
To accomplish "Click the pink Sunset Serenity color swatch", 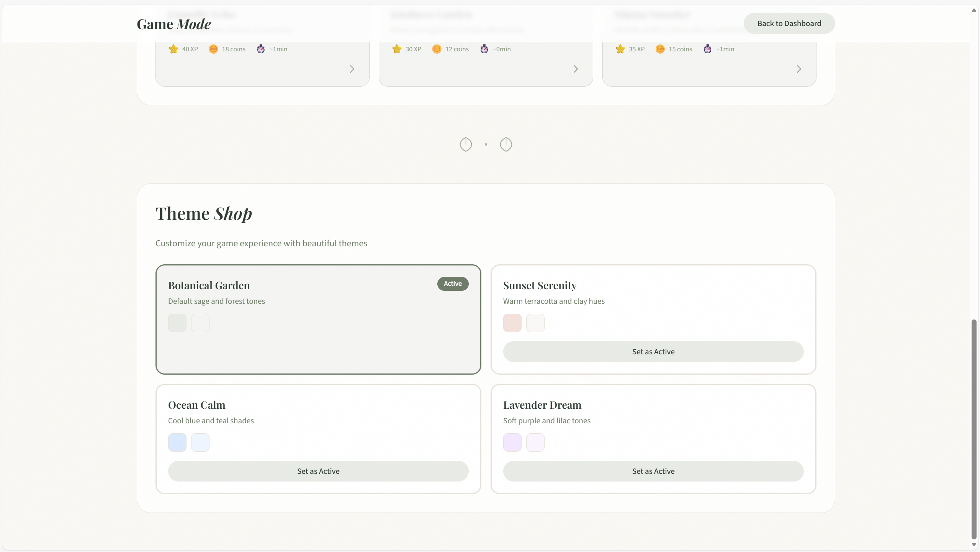I will tap(512, 323).
